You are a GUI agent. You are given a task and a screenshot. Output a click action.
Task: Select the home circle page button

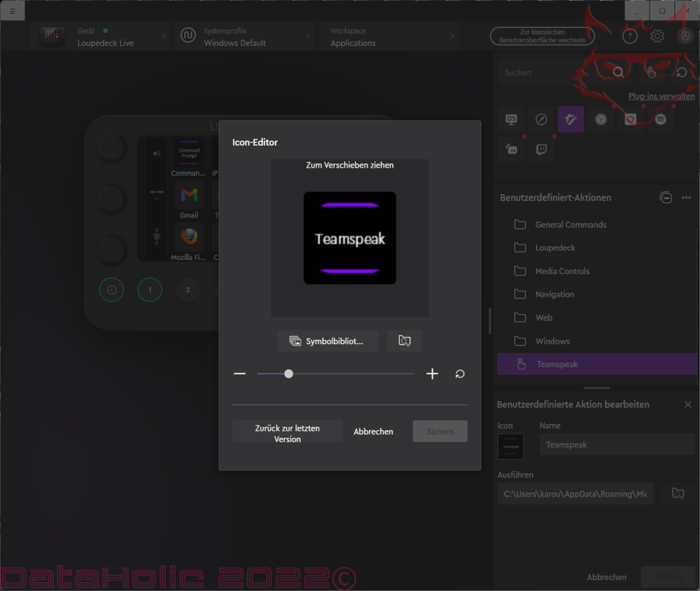pos(111,290)
